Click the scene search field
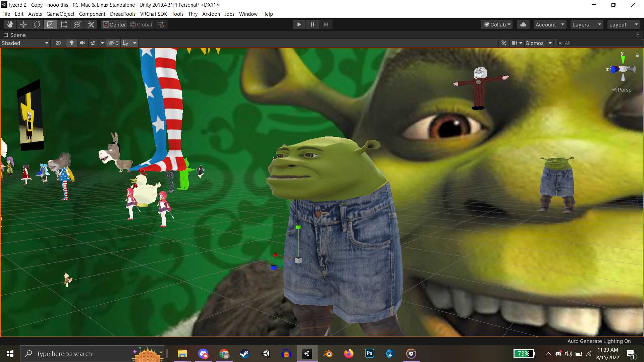644x362 pixels. pos(600,43)
